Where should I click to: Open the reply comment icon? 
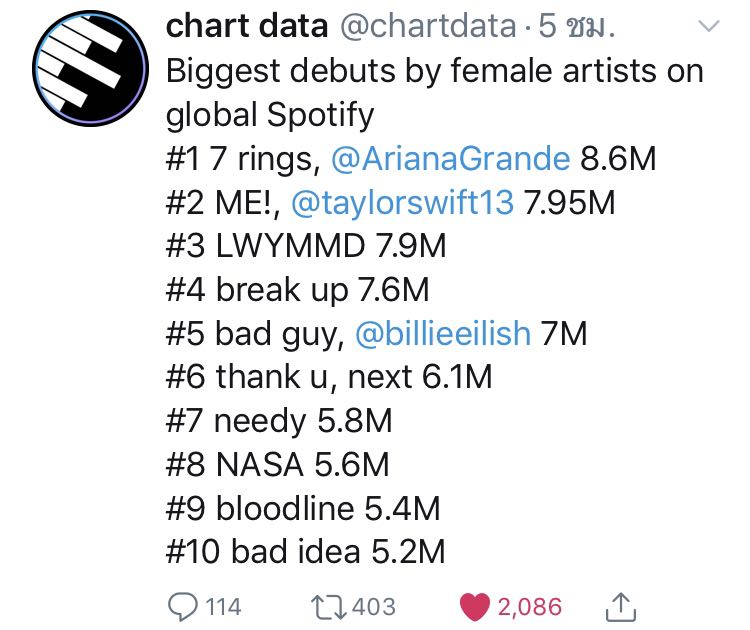[182, 607]
